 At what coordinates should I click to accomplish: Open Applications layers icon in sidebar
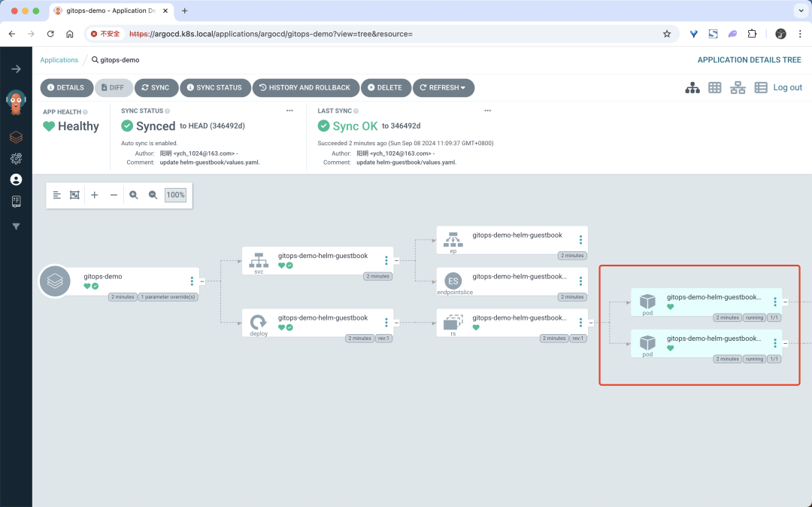(x=16, y=137)
